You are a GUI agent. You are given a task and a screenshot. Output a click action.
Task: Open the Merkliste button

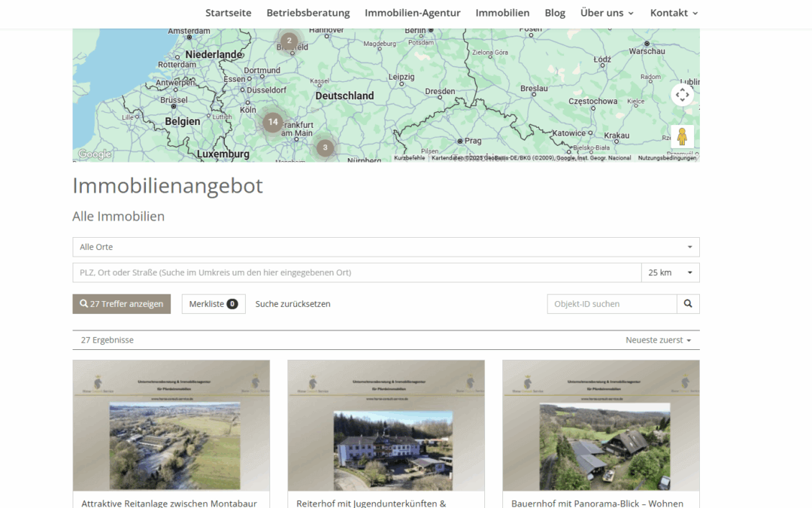214,304
